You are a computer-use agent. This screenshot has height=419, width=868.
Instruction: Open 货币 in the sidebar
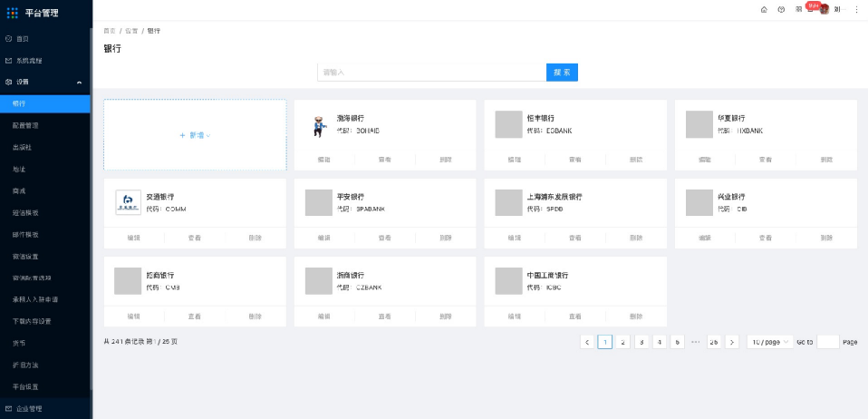44,343
